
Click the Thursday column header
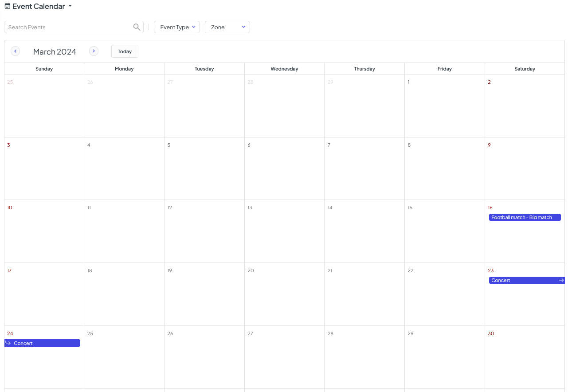click(x=364, y=69)
